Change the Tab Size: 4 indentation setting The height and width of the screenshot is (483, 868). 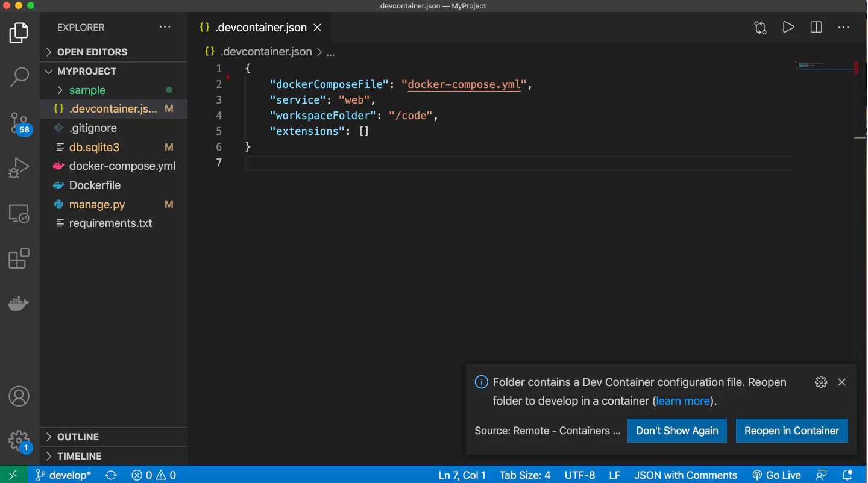(525, 475)
